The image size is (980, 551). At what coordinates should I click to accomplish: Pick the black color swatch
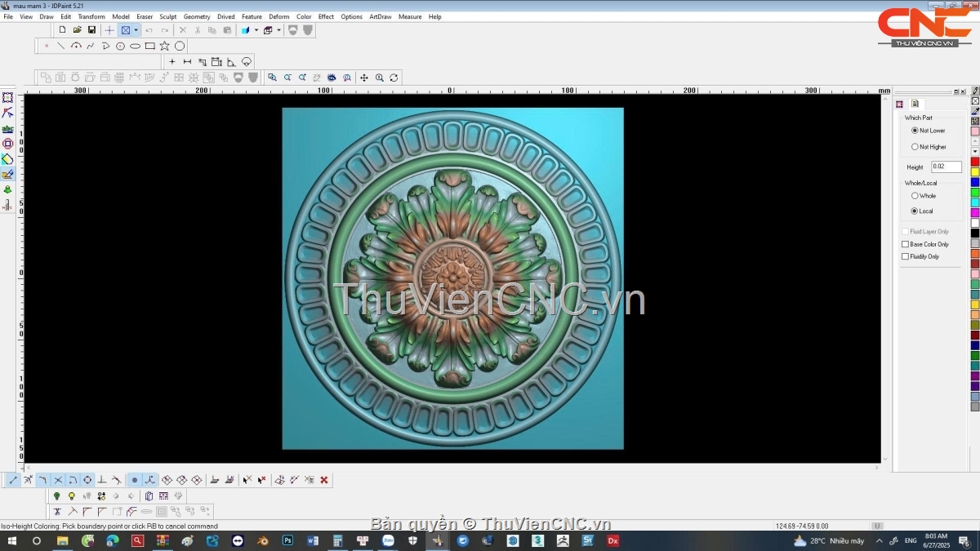[x=975, y=233]
